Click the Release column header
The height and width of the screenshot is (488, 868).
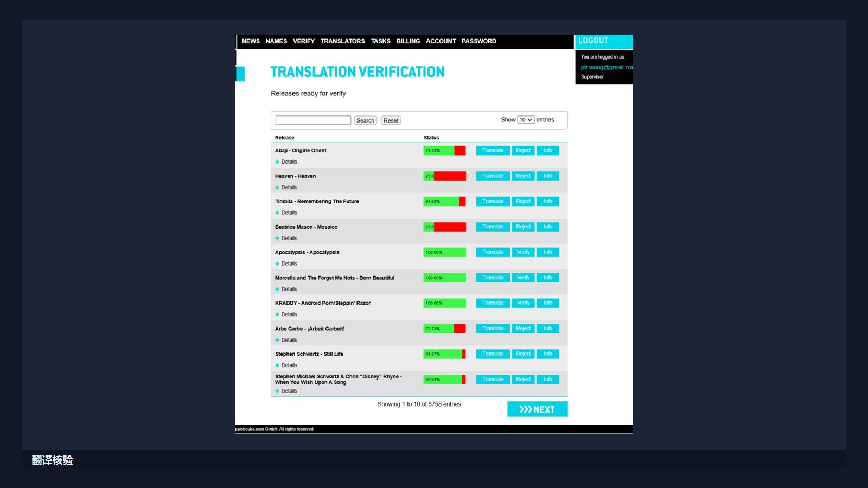pos(284,138)
